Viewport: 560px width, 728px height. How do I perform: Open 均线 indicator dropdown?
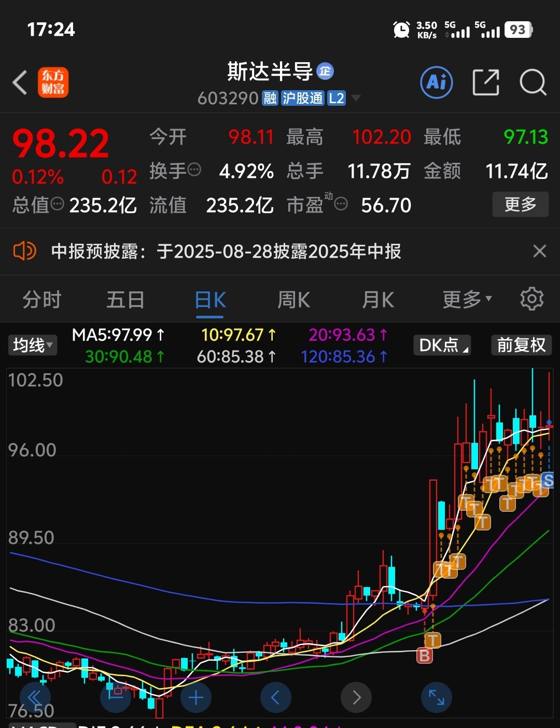coord(33,345)
